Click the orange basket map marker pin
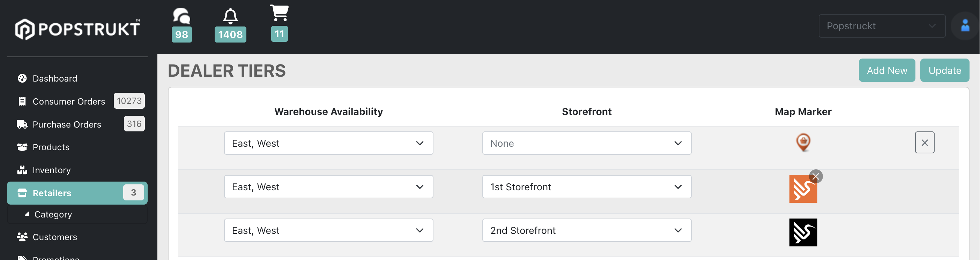The image size is (980, 260). pyautogui.click(x=803, y=142)
